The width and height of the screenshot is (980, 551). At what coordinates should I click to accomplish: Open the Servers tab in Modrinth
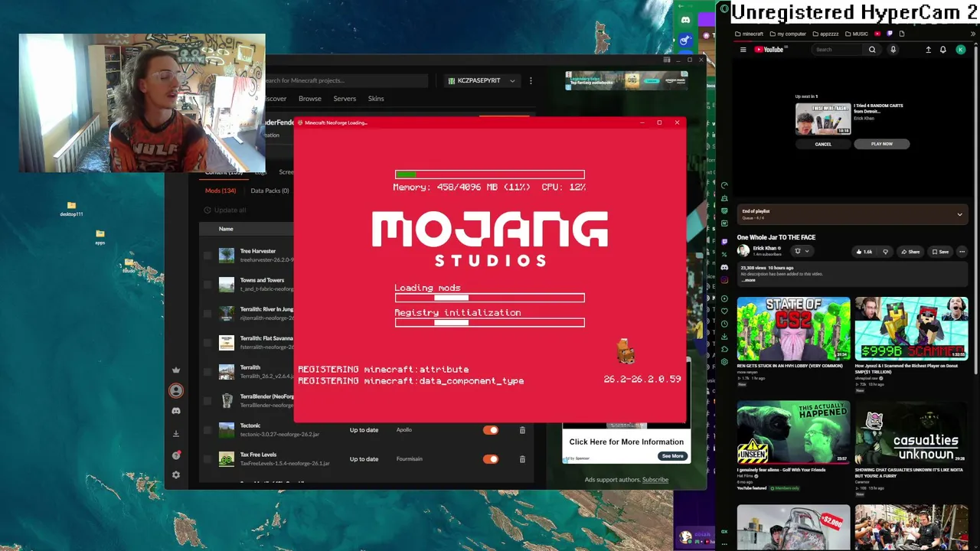pyautogui.click(x=345, y=99)
